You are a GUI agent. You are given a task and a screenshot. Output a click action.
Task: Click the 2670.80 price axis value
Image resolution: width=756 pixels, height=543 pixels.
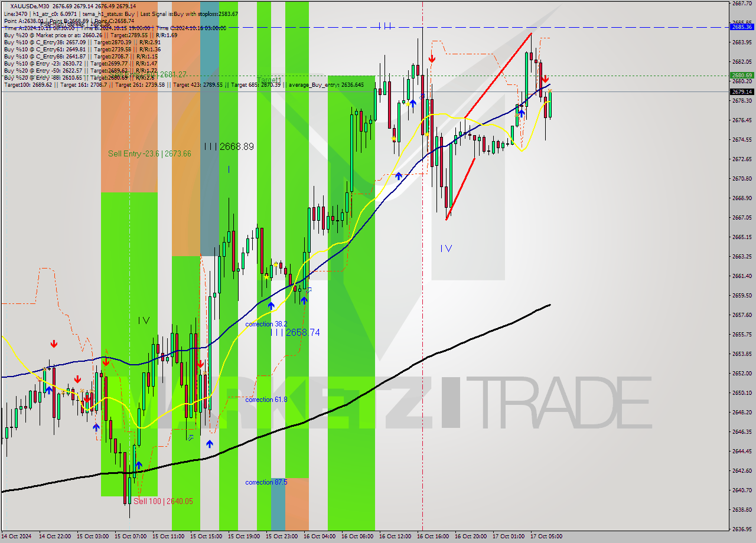742,178
